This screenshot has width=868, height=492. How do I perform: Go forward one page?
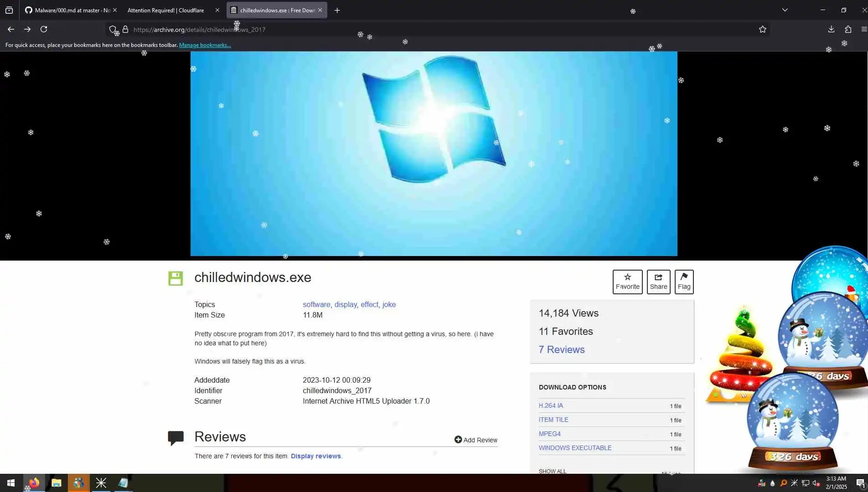click(27, 29)
